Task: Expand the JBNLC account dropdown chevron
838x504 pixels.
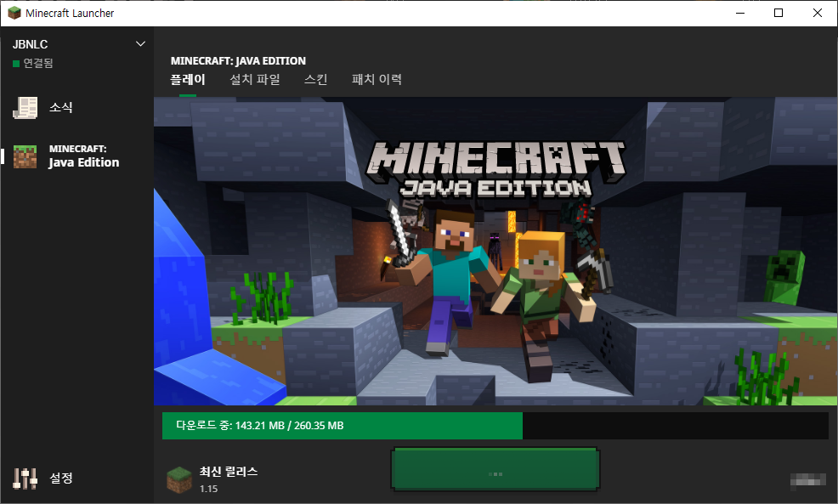Action: (x=140, y=44)
